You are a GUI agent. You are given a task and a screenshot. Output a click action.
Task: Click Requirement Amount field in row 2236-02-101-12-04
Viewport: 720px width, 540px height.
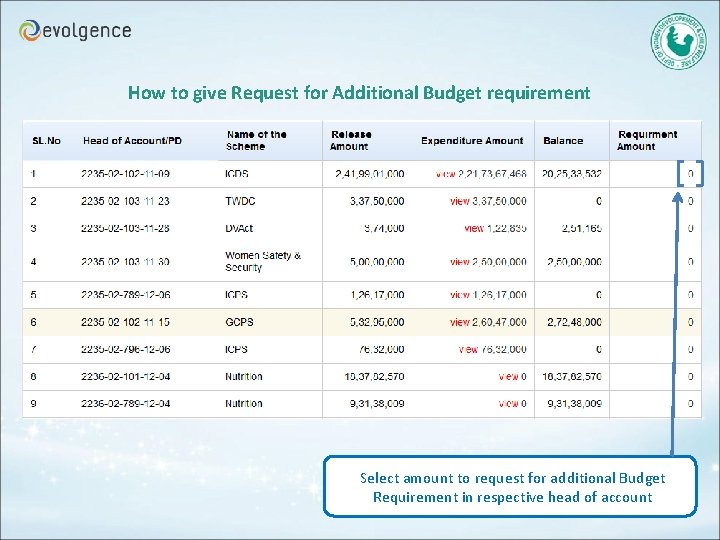pos(690,377)
